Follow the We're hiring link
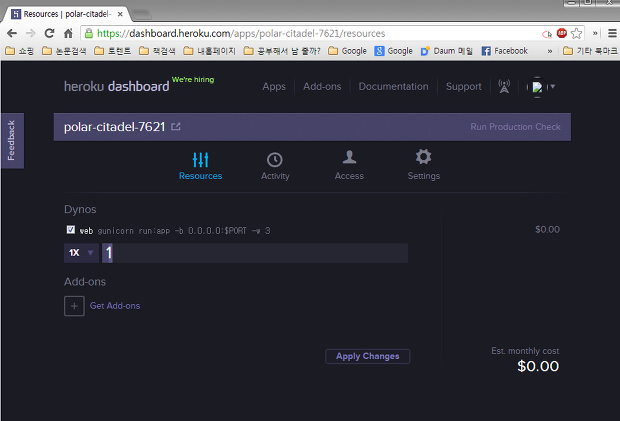This screenshot has height=421, width=620. [x=193, y=79]
